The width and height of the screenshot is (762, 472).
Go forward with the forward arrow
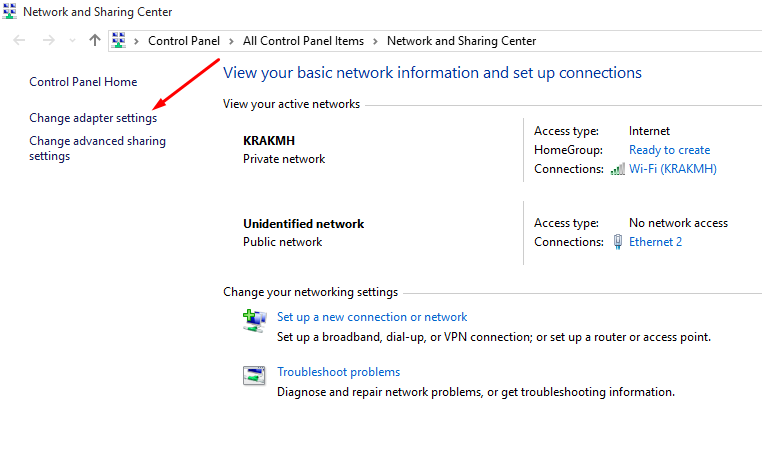49,40
